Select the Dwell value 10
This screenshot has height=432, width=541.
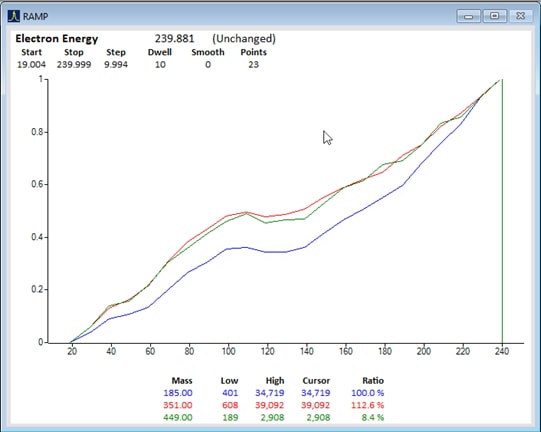click(160, 65)
